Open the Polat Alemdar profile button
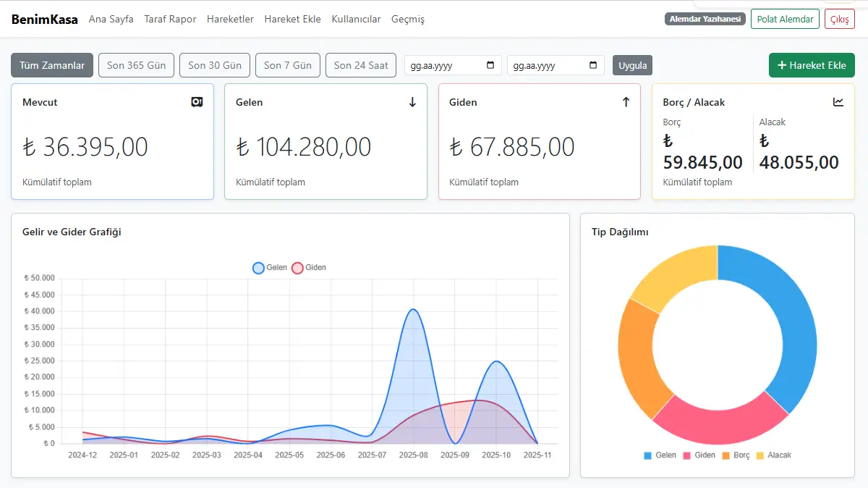 [x=785, y=20]
